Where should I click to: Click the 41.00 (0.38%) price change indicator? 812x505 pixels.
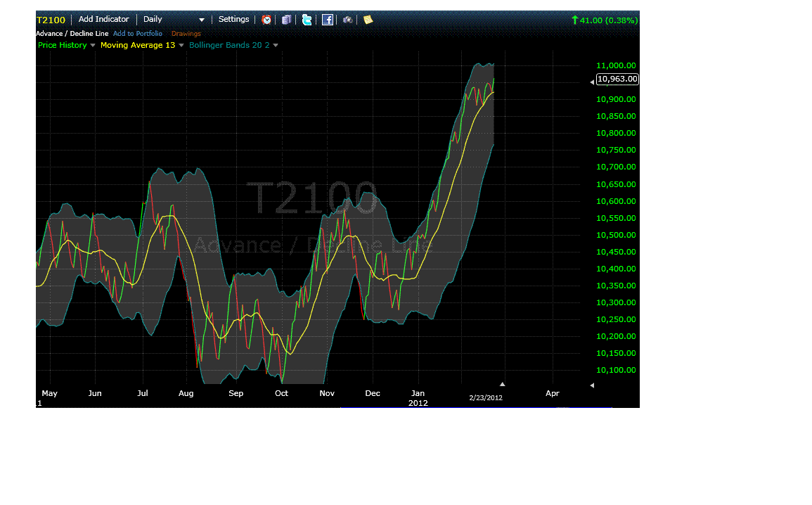click(x=605, y=20)
